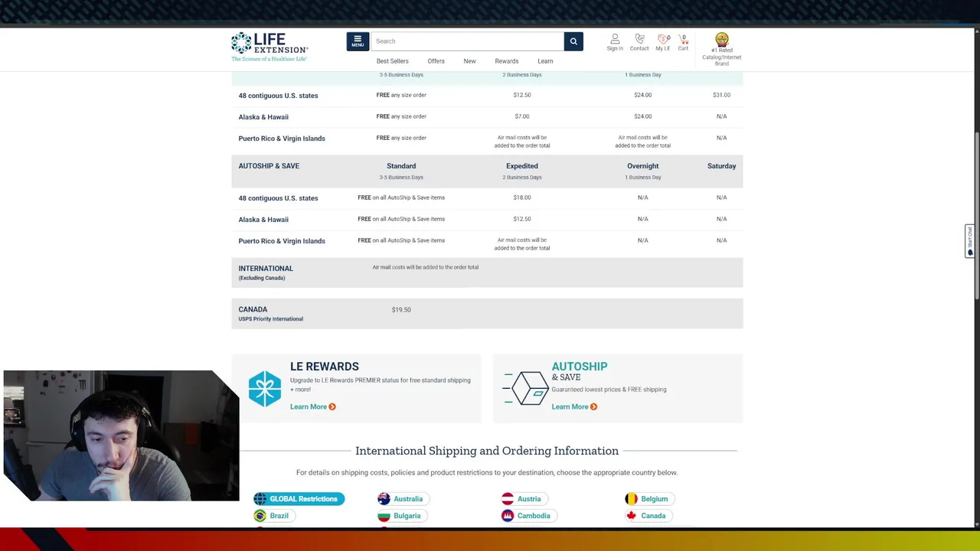Click the Overnight column header
The height and width of the screenshot is (551, 980).
[642, 166]
